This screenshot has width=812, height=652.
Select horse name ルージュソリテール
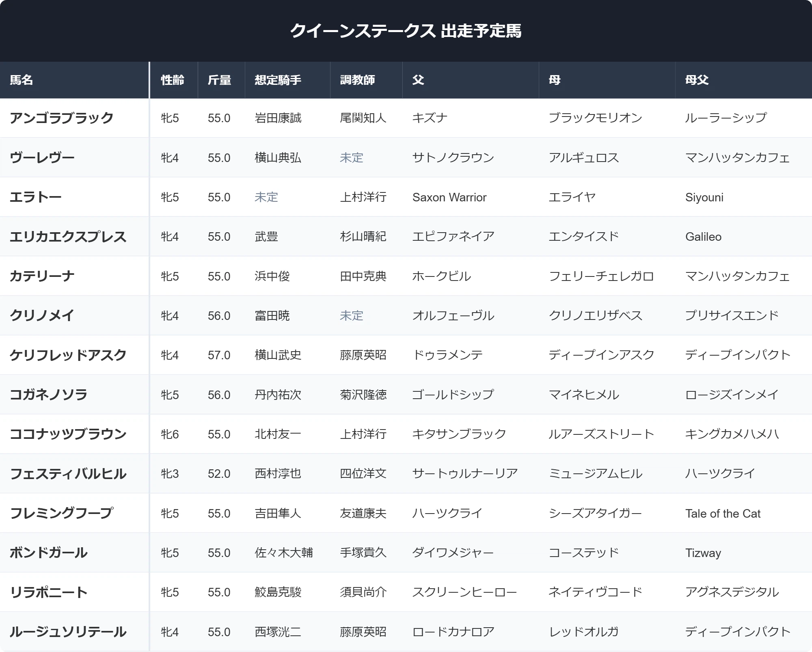click(x=68, y=632)
